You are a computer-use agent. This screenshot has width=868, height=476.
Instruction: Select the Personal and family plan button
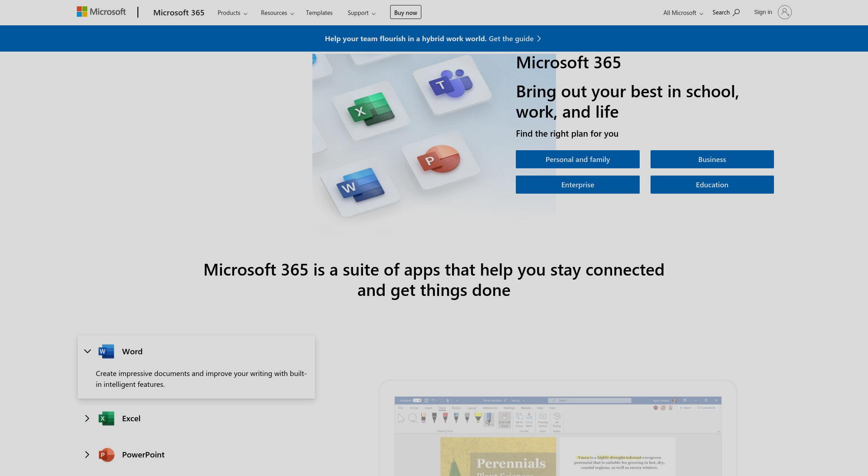tap(577, 159)
